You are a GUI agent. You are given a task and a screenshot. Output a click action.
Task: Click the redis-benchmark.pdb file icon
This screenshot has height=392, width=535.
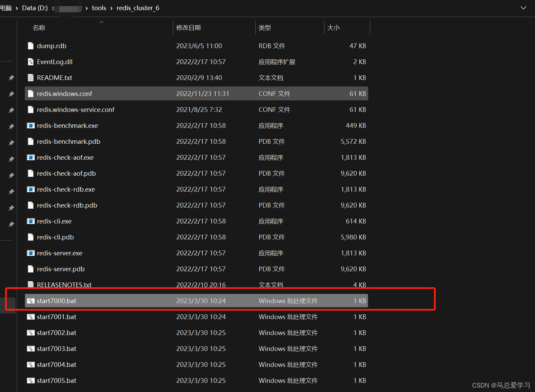pyautogui.click(x=31, y=141)
